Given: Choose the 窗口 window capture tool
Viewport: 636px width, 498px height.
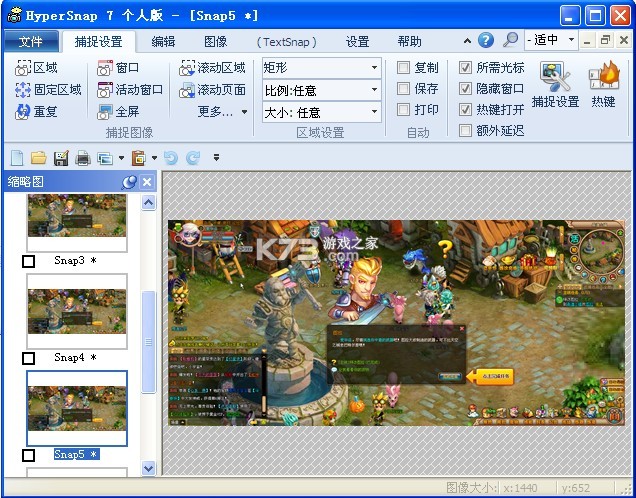Looking at the screenshot, I should 118,68.
